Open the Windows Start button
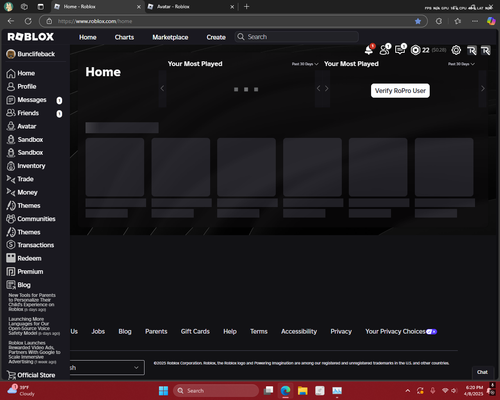This screenshot has width=500, height=400. click(x=163, y=391)
